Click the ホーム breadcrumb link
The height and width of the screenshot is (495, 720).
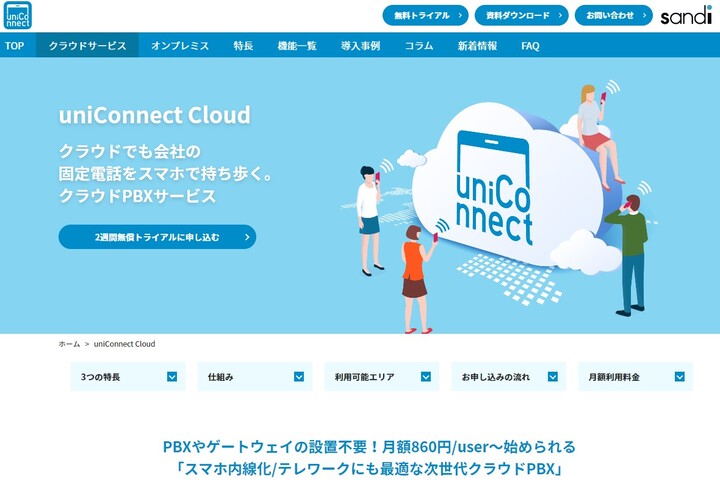pyautogui.click(x=69, y=344)
